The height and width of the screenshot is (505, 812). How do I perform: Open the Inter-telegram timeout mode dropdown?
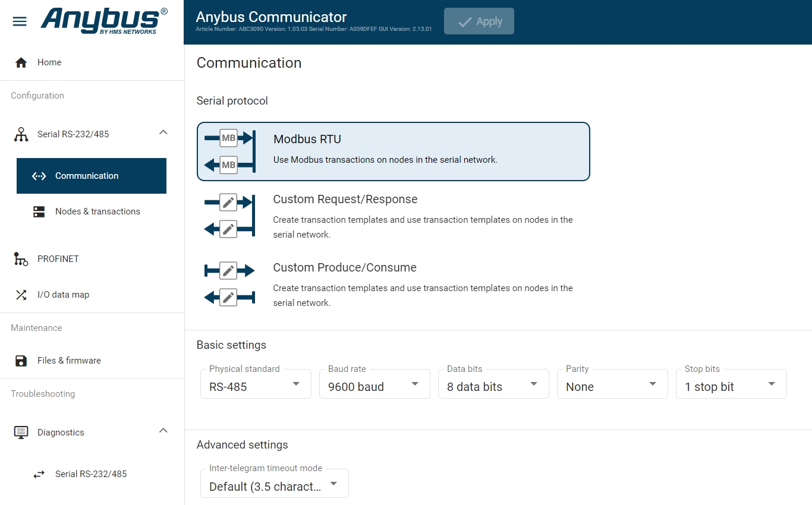tap(275, 484)
